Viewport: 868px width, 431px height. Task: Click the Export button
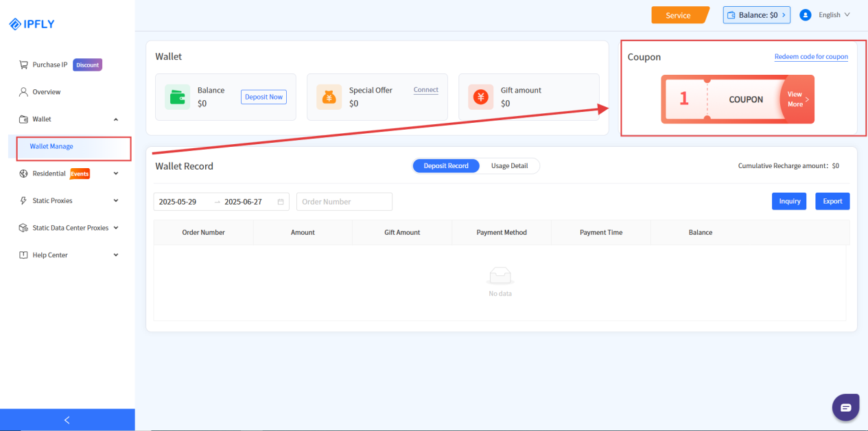832,201
